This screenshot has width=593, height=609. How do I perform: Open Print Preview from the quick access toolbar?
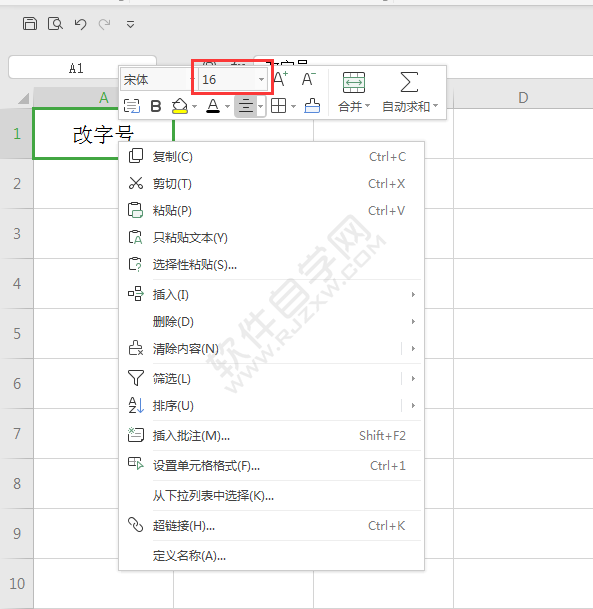(x=55, y=24)
